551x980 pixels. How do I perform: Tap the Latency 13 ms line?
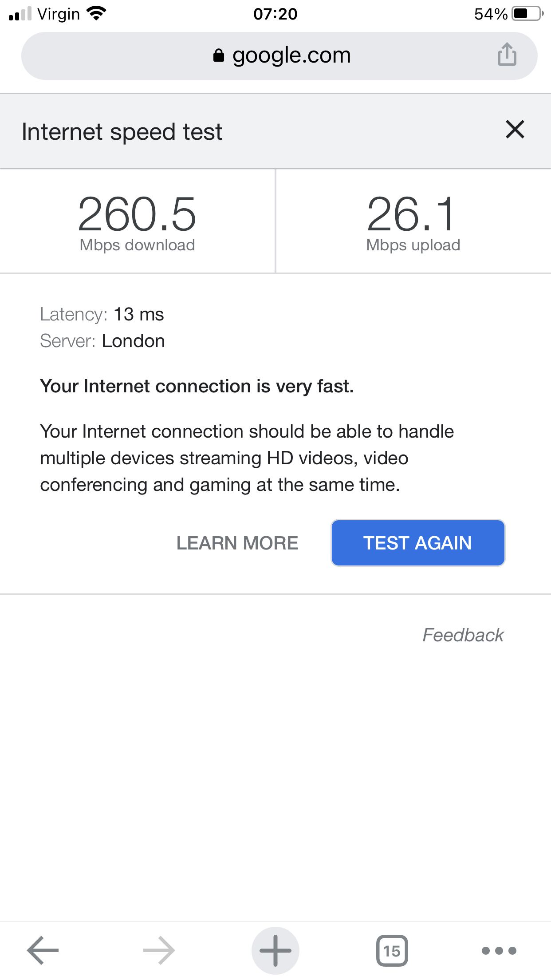pyautogui.click(x=102, y=314)
